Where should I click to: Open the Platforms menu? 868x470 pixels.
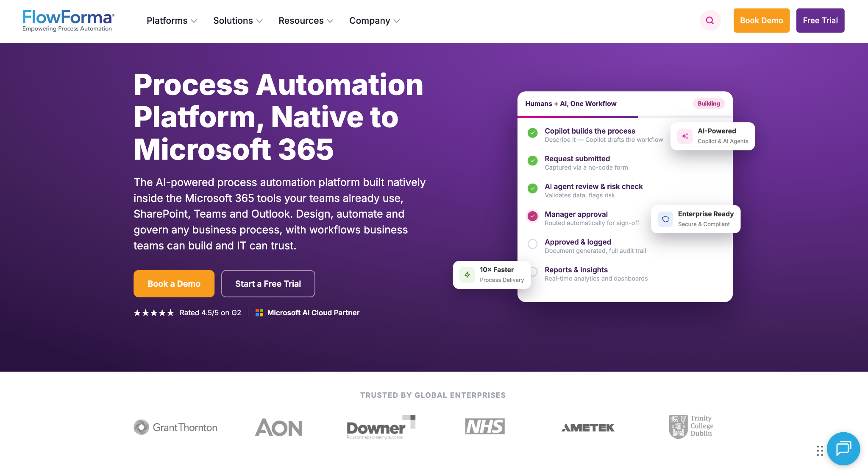[x=172, y=21]
